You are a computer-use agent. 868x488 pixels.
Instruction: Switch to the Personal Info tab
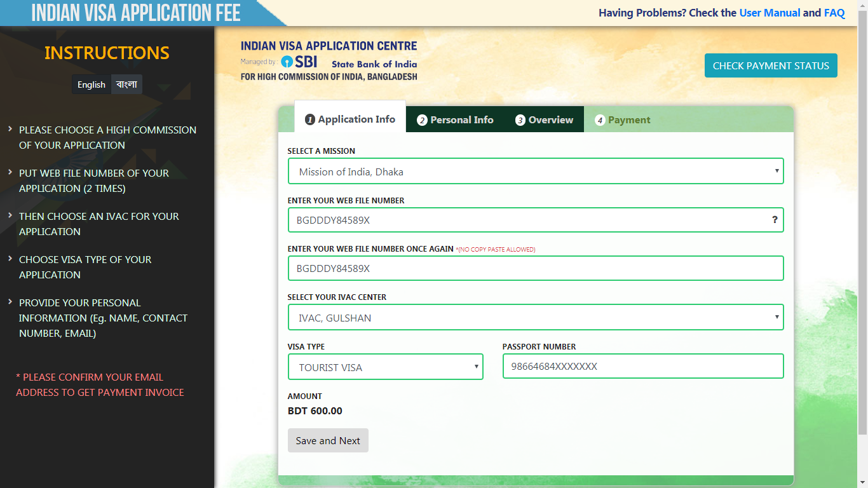click(455, 119)
